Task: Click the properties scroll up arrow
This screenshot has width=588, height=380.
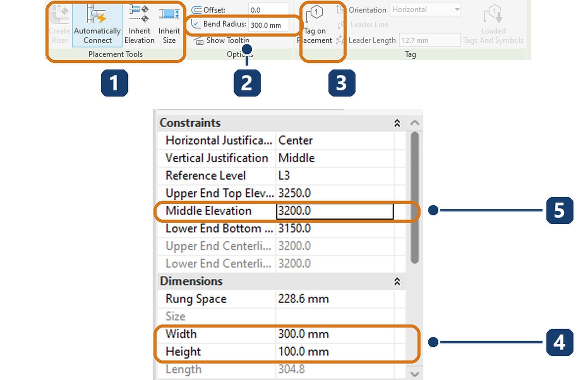Action: click(415, 123)
